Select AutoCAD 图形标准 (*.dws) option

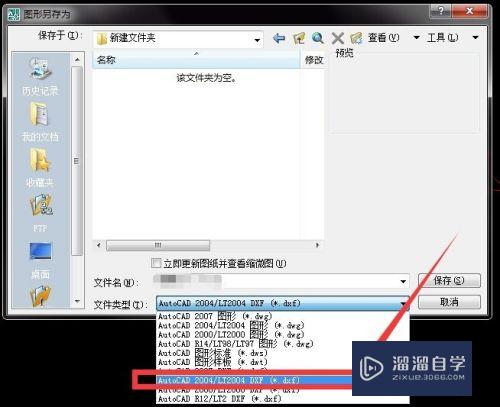tap(255, 353)
